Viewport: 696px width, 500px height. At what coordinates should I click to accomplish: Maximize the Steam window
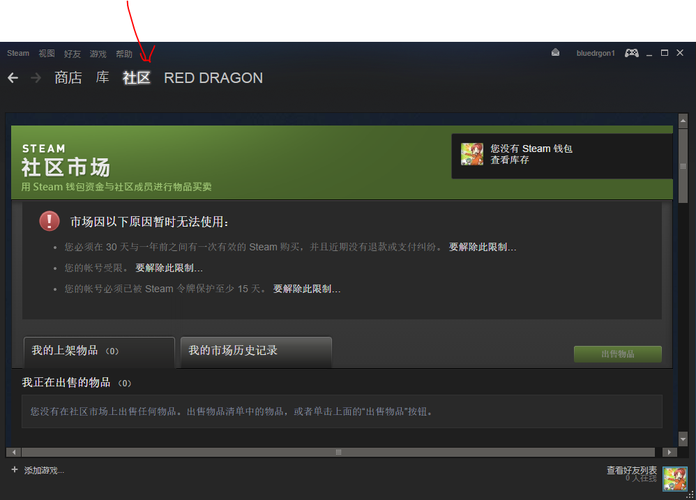664,53
